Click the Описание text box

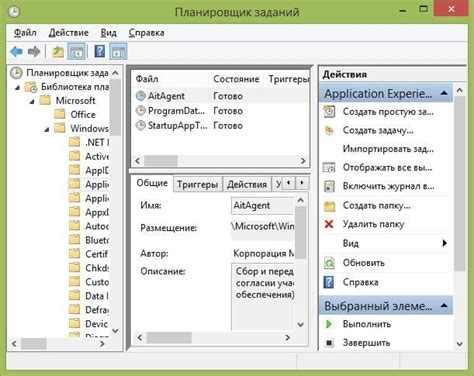(263, 297)
